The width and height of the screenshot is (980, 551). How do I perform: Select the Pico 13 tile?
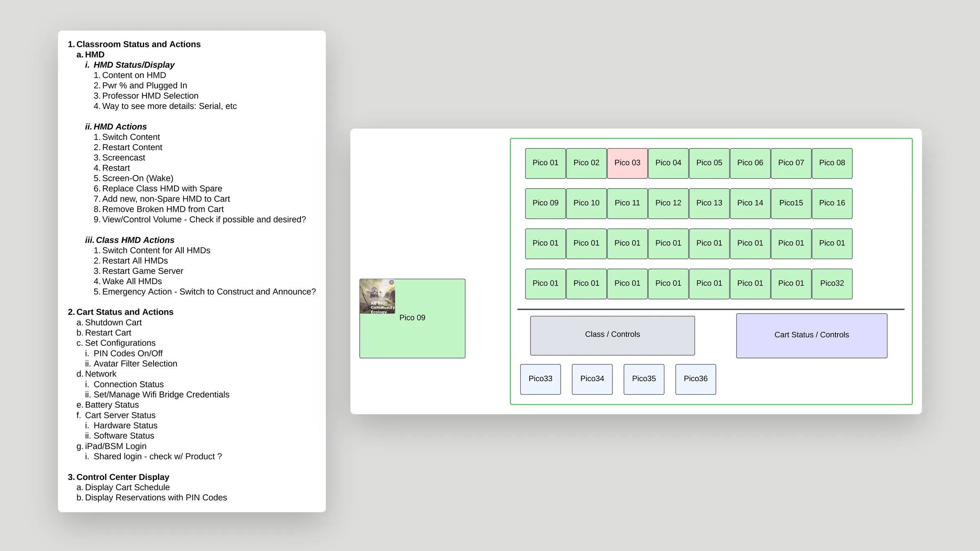709,203
